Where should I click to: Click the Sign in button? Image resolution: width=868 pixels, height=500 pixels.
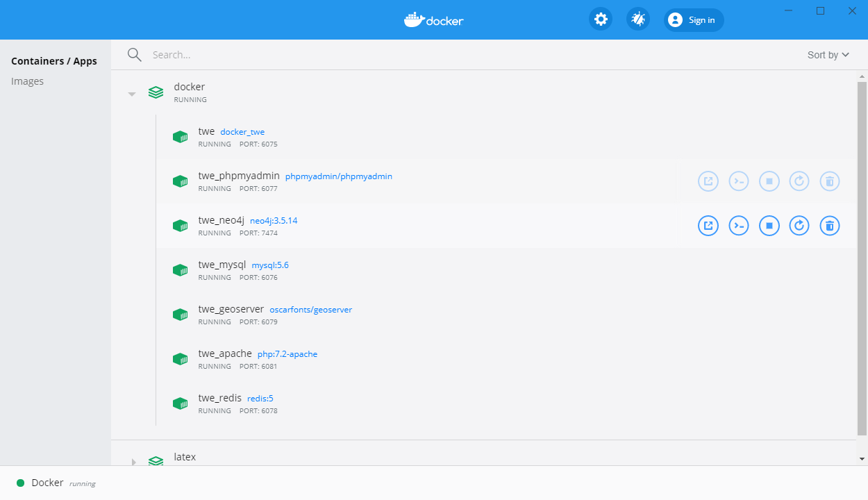click(x=694, y=20)
